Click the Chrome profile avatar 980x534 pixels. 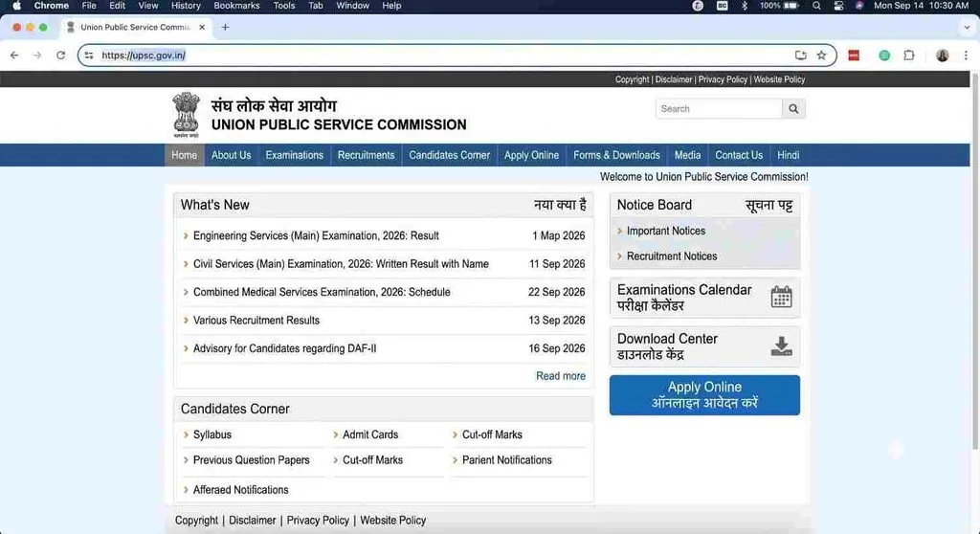pyautogui.click(x=942, y=55)
